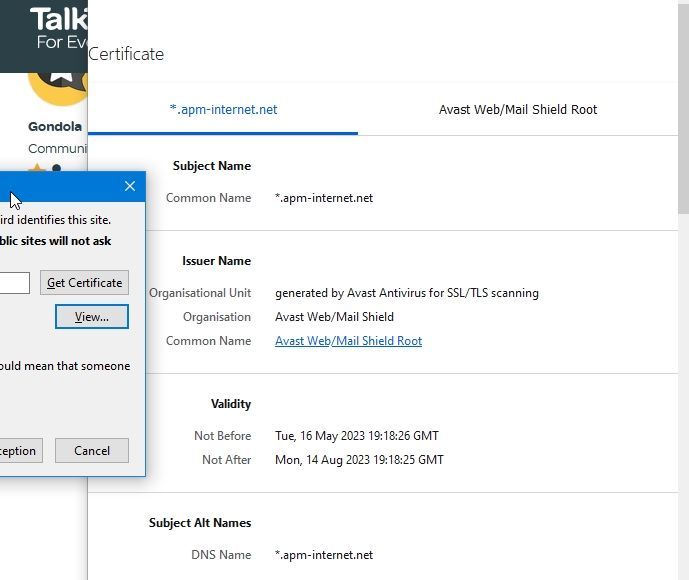
Task: Click the Subject Alt Names heading
Action: pos(200,523)
